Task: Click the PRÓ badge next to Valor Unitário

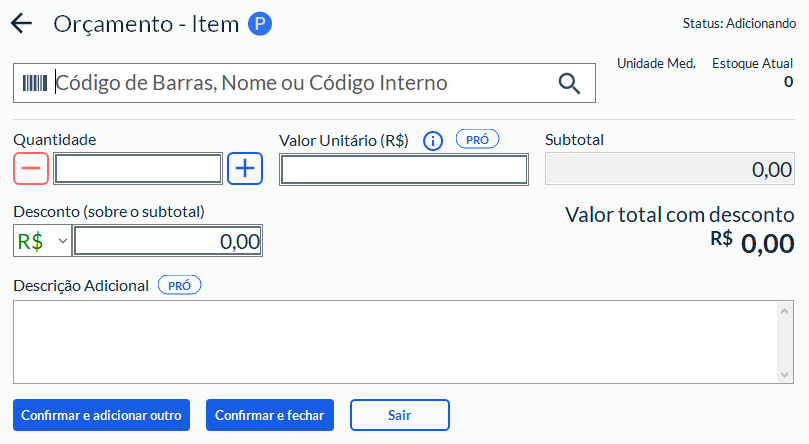Action: pyautogui.click(x=477, y=140)
